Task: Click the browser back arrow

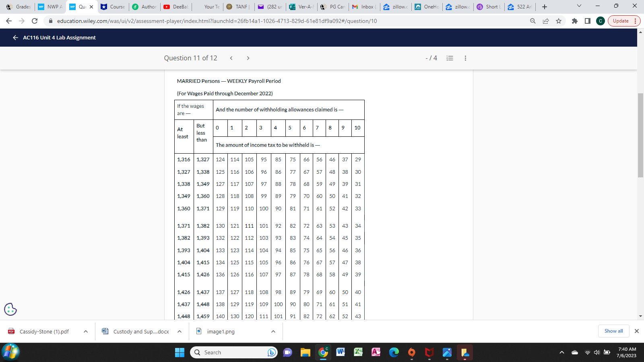Action: [x=9, y=21]
